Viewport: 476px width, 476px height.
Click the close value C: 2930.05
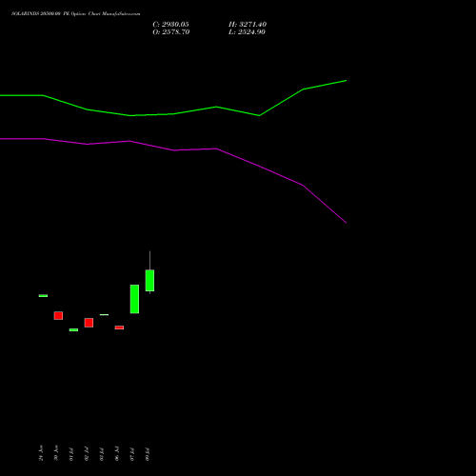(170, 25)
